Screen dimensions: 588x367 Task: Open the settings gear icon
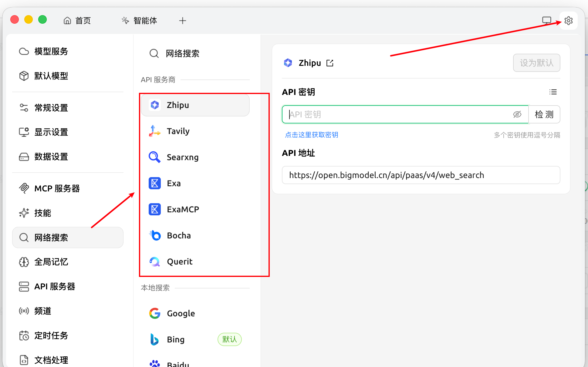point(568,21)
